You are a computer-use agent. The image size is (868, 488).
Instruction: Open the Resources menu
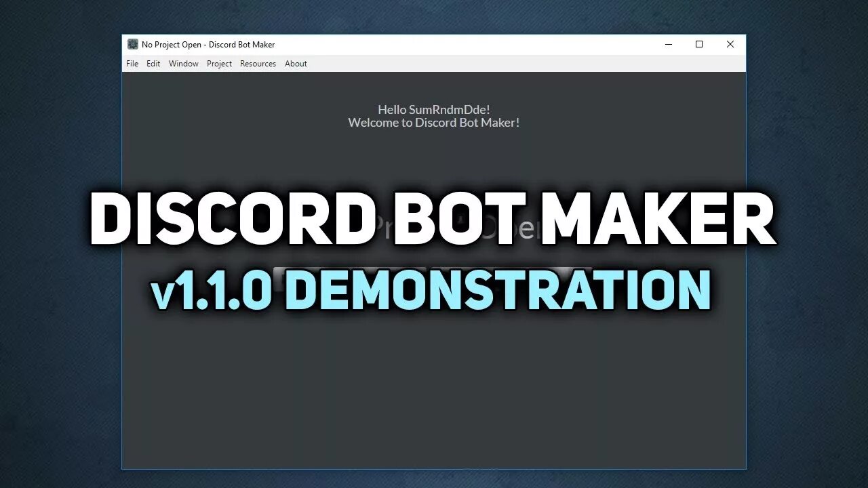point(258,64)
